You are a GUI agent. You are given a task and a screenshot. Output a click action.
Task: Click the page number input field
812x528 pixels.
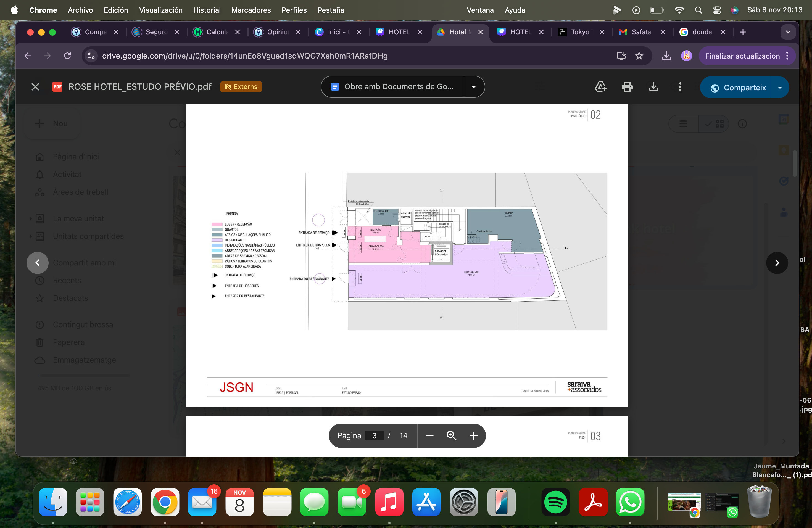[374, 435]
